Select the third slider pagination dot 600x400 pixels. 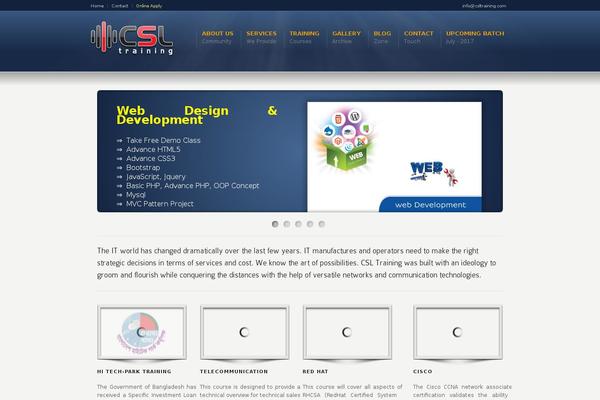(x=298, y=224)
